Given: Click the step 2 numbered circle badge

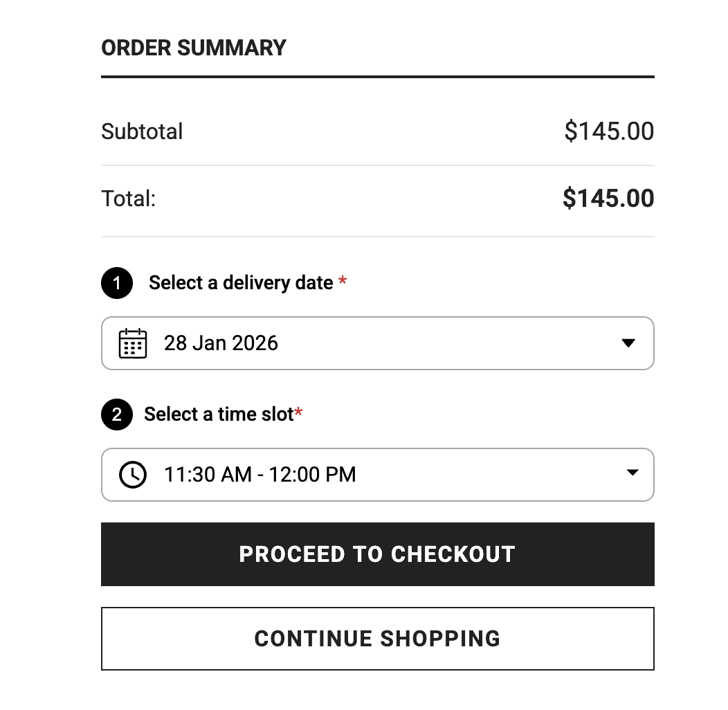Looking at the screenshot, I should point(116,415).
